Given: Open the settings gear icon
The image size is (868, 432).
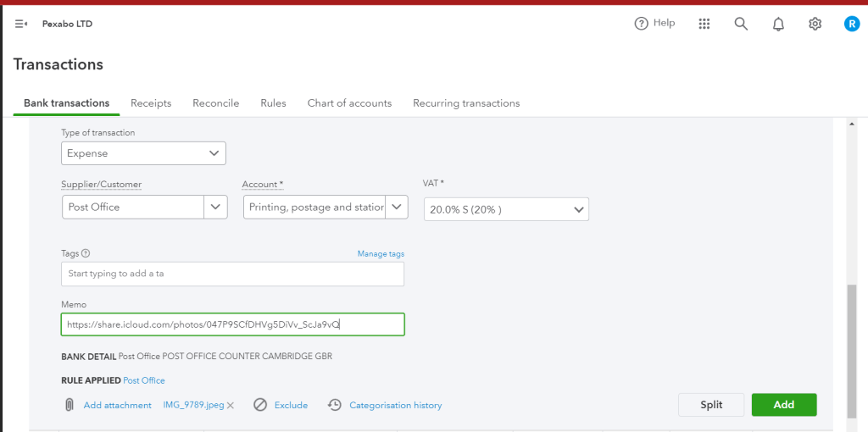Looking at the screenshot, I should coord(815,24).
